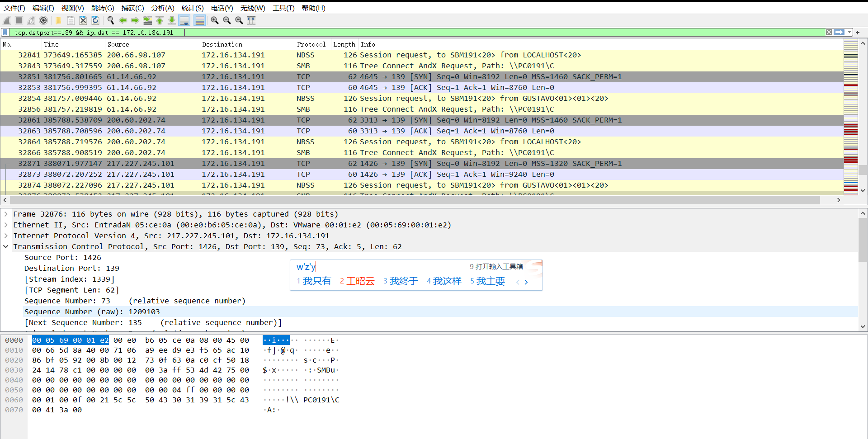Open the 统计(S) menu

coord(193,8)
